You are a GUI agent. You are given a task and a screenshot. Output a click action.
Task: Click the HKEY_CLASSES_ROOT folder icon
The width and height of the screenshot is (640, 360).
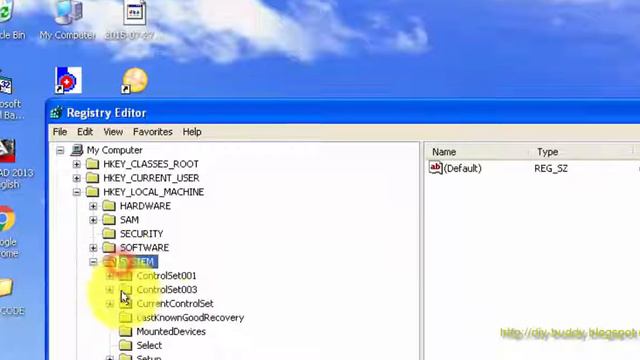(x=93, y=164)
